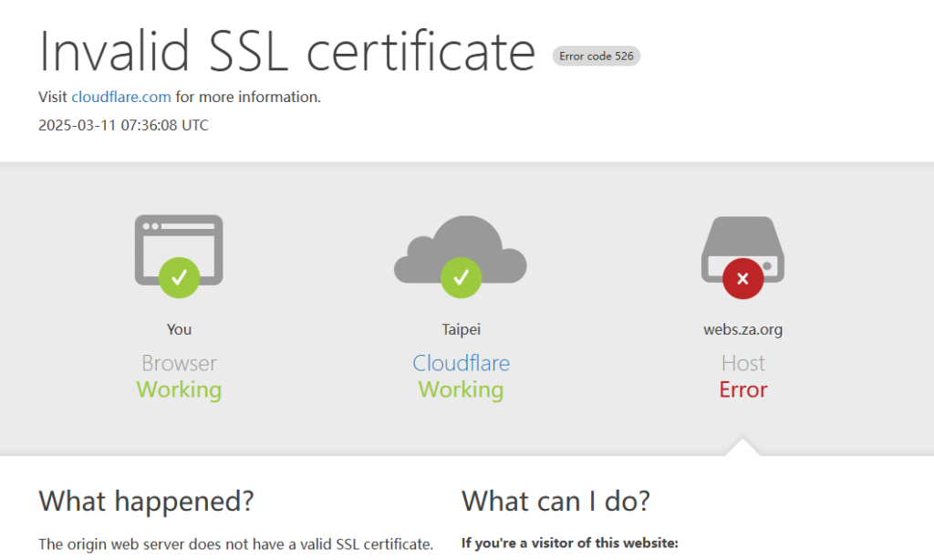Click the green checkmark on cloud icon
This screenshot has height=560, width=934.
[461, 277]
